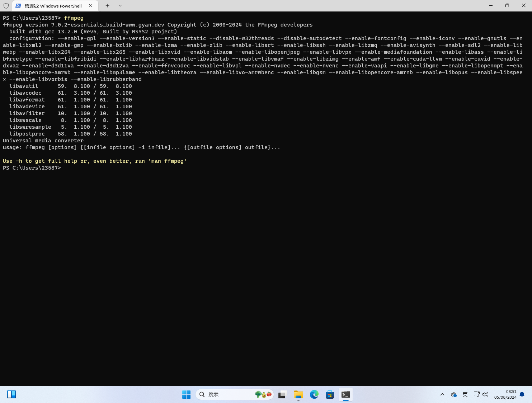Image resolution: width=532 pixels, height=403 pixels.
Task: Click the OneDrive cloud tray icon
Action: click(453, 394)
